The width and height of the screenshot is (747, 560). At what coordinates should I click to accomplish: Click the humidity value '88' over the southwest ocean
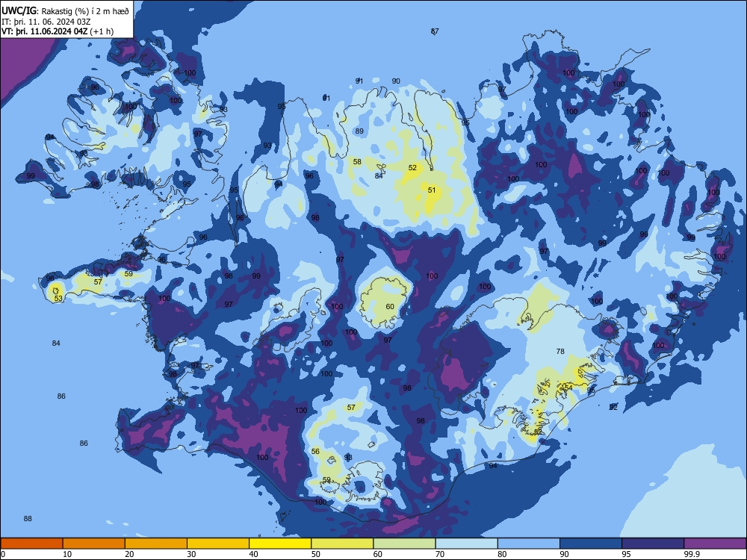click(28, 519)
